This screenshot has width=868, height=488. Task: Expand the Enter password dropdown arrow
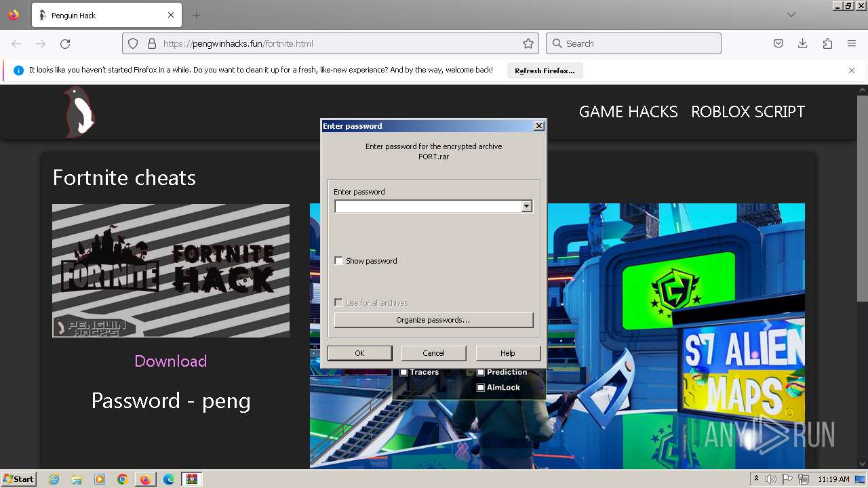[x=527, y=206]
